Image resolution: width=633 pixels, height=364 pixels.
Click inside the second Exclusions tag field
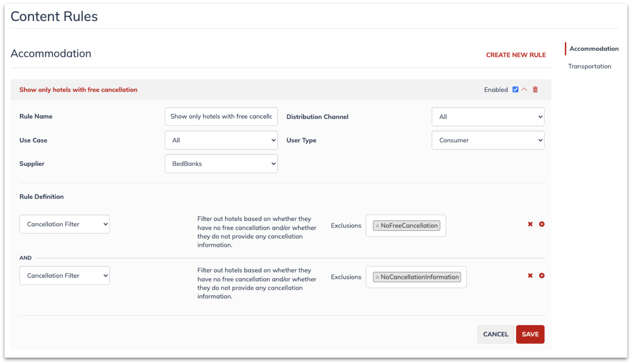coord(416,277)
